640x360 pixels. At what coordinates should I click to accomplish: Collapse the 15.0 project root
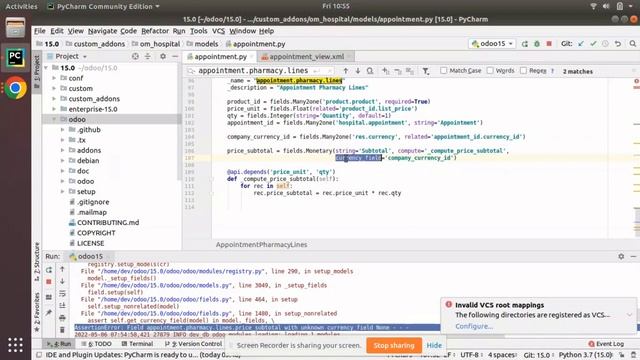[46, 68]
